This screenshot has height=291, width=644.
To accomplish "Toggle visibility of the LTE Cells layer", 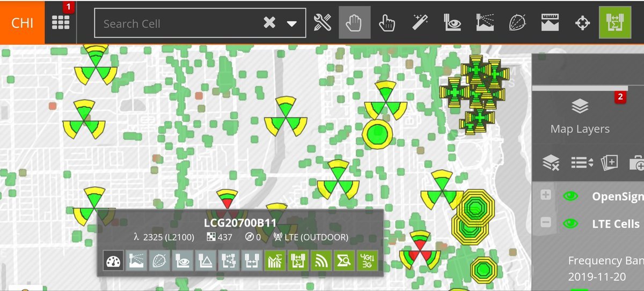I will click(570, 223).
